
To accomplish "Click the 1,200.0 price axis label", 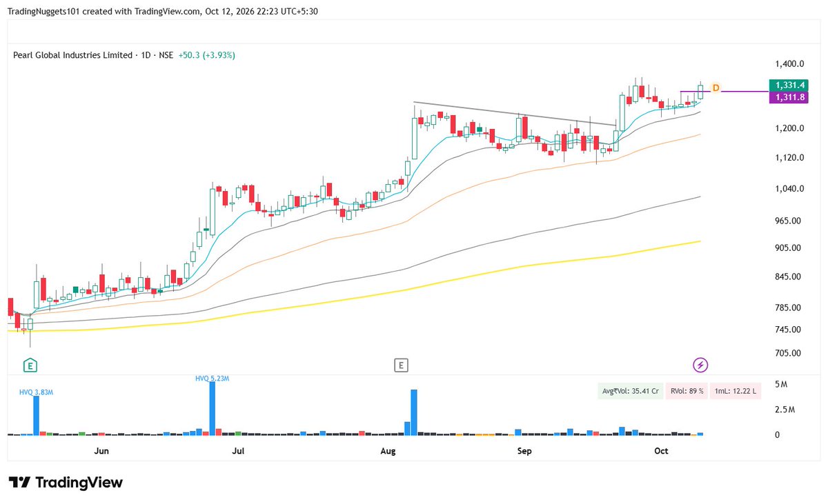I will tap(790, 128).
